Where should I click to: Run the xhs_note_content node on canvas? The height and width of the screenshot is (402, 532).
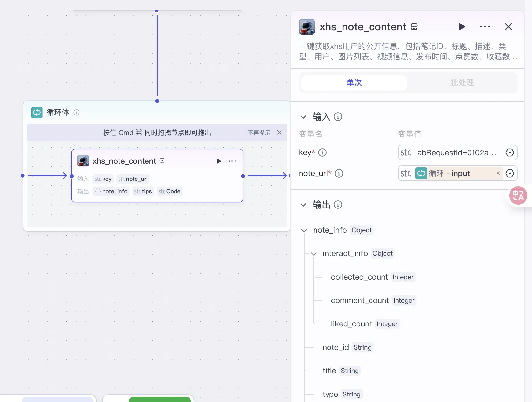point(219,161)
